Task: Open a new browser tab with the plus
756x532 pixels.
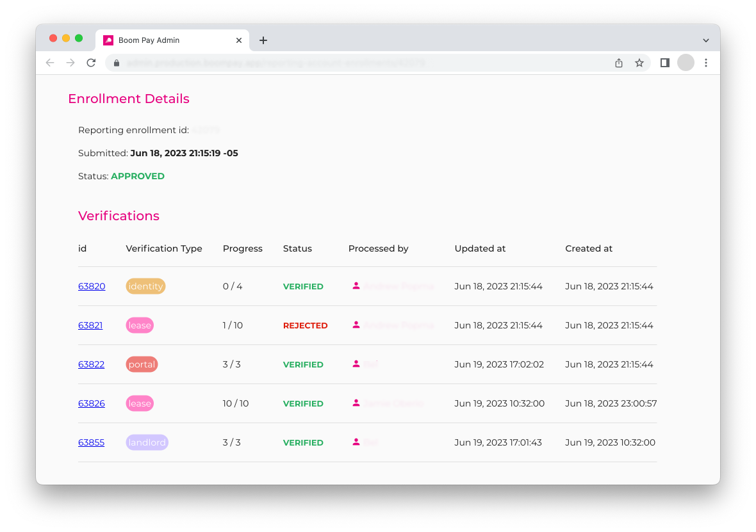Action: (263, 40)
